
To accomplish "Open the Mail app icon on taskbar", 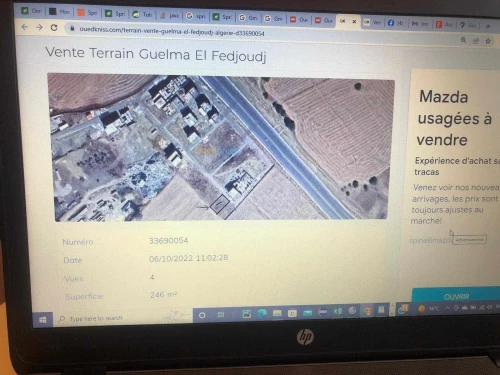I will click(x=307, y=312).
